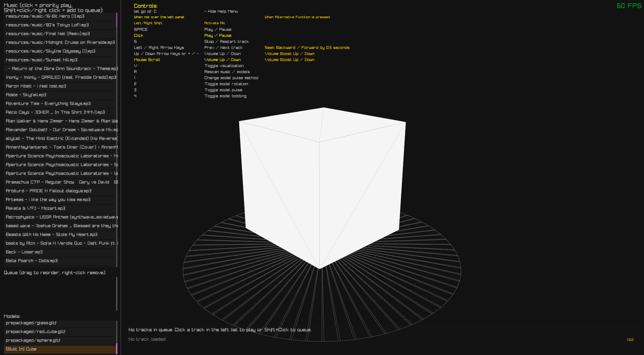
Task: Select Beasts With No Name - Stole My Heart.mp3
Action: 60,235
